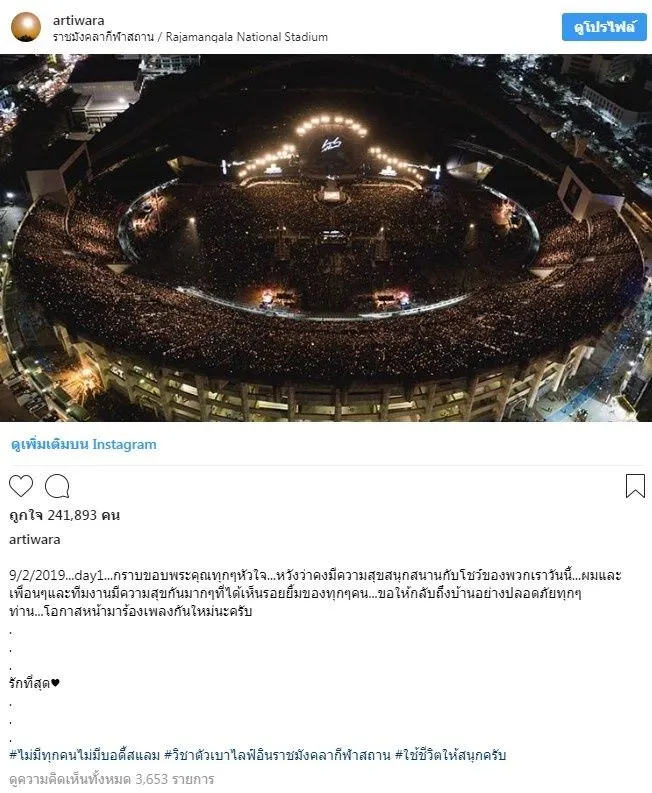The width and height of the screenshot is (652, 793).
Task: Click the Thai stadium name ราชมังคลากีฬาสถาน
Action: [103, 37]
